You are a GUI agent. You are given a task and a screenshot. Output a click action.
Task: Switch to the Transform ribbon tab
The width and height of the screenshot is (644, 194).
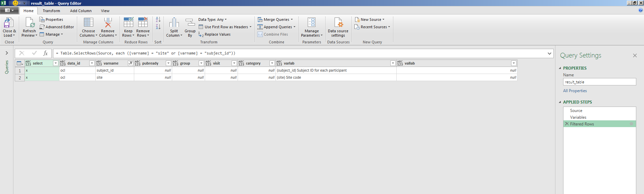pos(51,11)
